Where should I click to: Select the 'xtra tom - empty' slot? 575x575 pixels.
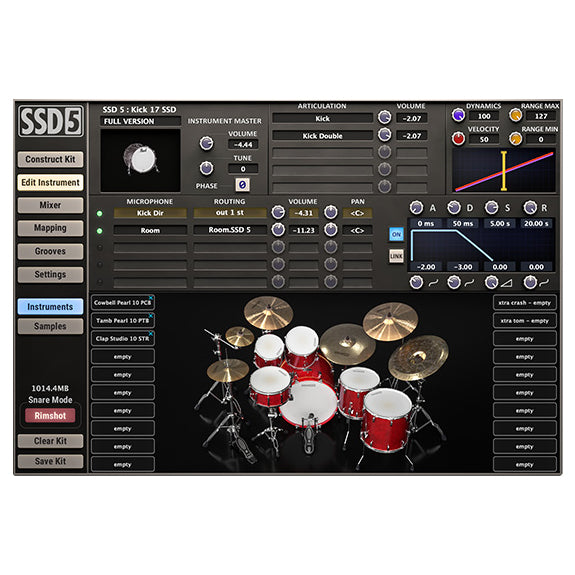(x=524, y=321)
